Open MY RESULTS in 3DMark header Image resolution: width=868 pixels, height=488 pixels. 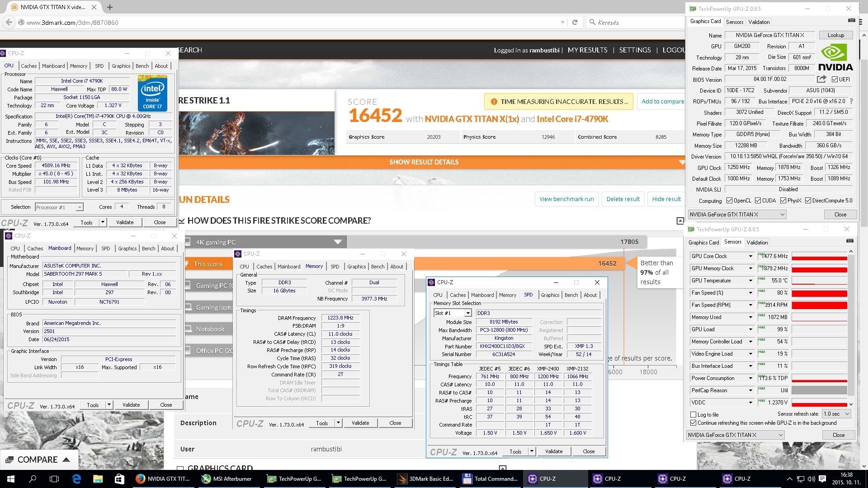pos(587,50)
